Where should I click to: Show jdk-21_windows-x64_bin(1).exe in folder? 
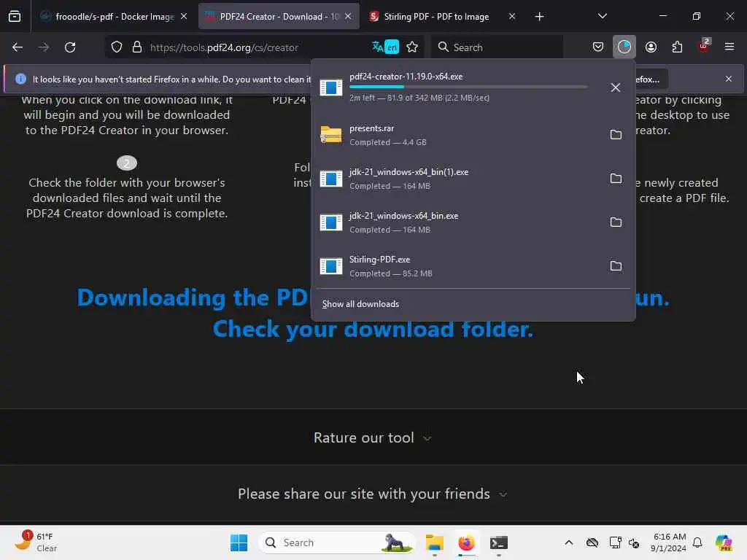[616, 179]
